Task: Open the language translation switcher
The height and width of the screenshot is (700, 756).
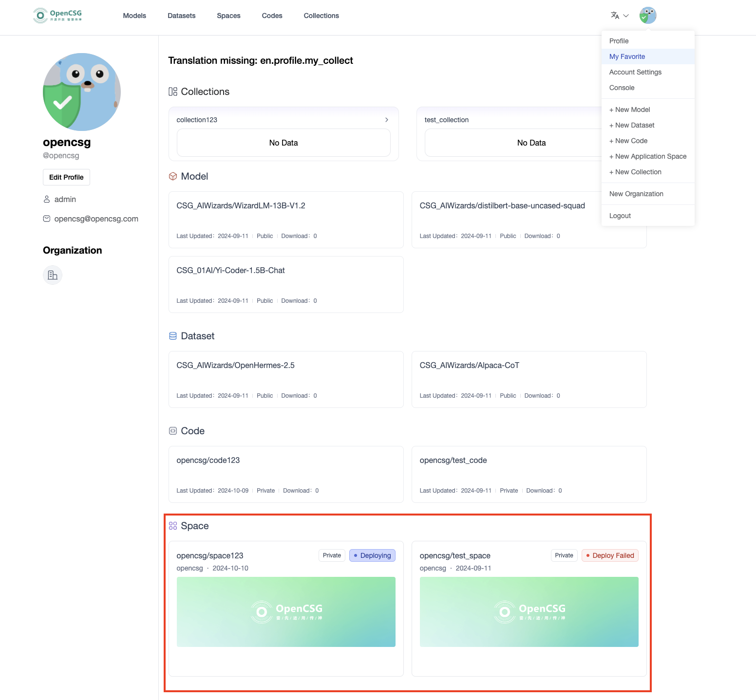Action: pos(619,16)
